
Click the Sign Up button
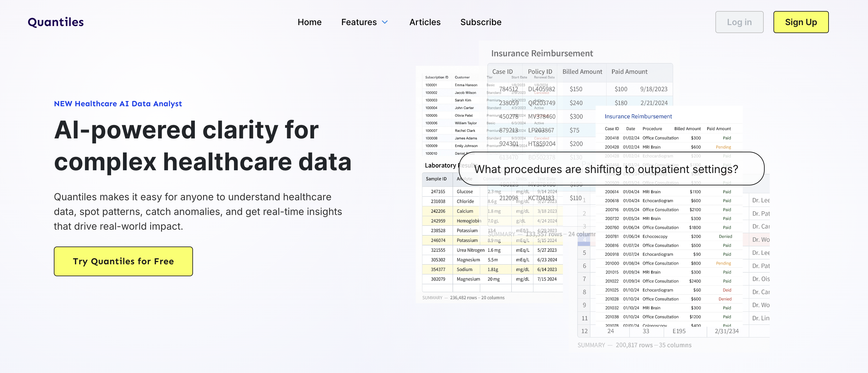pos(801,22)
